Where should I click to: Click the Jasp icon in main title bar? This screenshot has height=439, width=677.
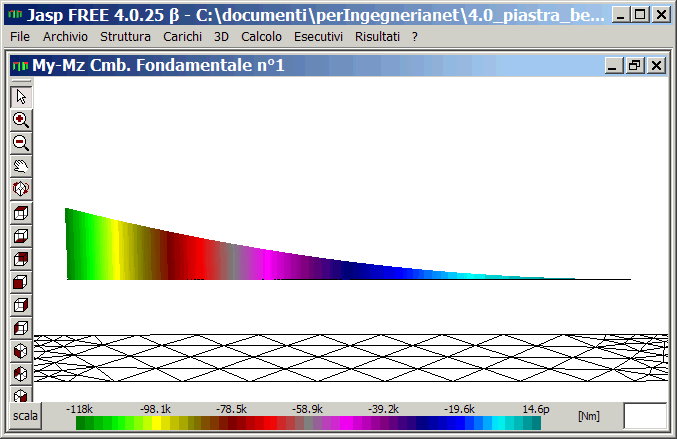coord(16,15)
